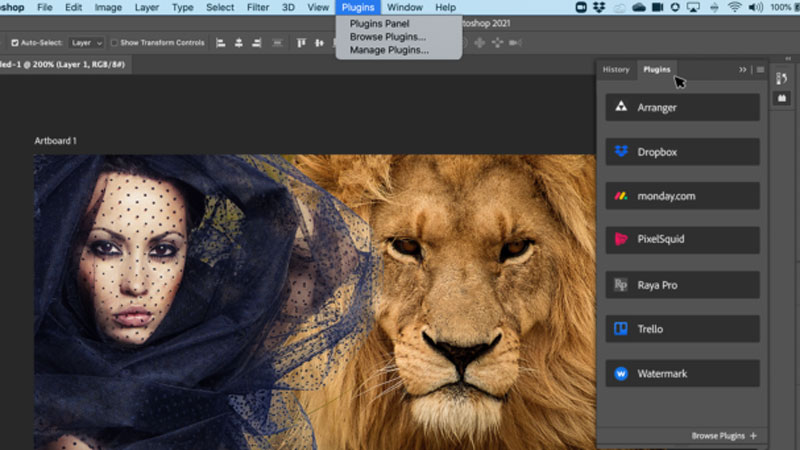Enable Show Transform Controls checkbox

click(x=114, y=43)
